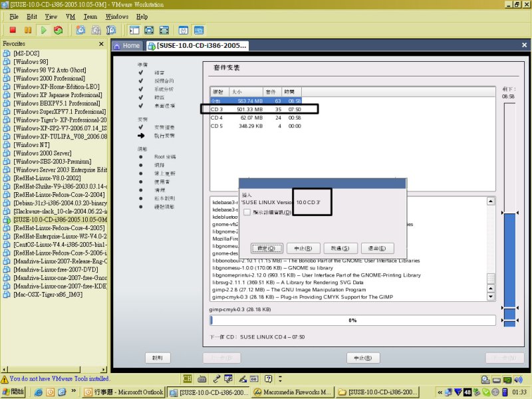532x399 pixels.
Task: Open the Snapshot Manager wrench icon
Action: click(x=111, y=30)
